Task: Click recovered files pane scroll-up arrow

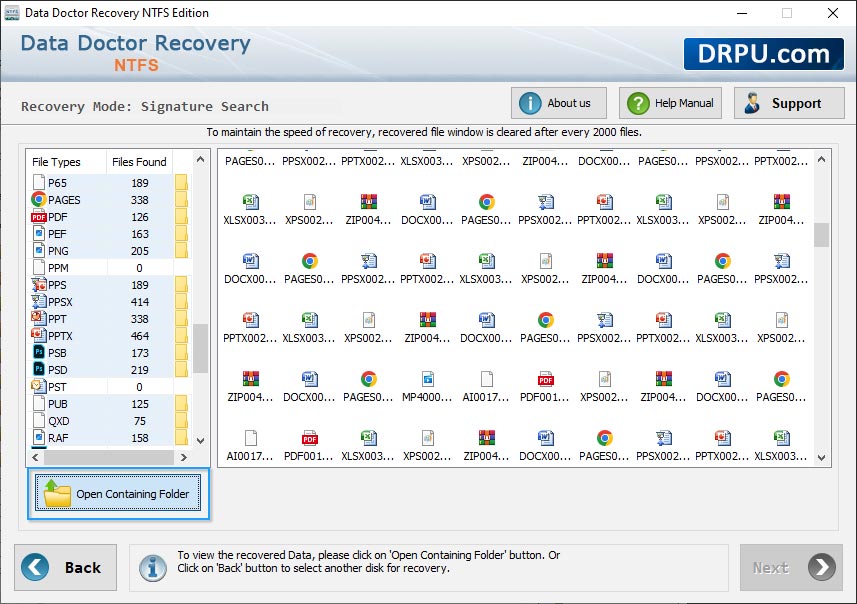Action: click(x=821, y=160)
